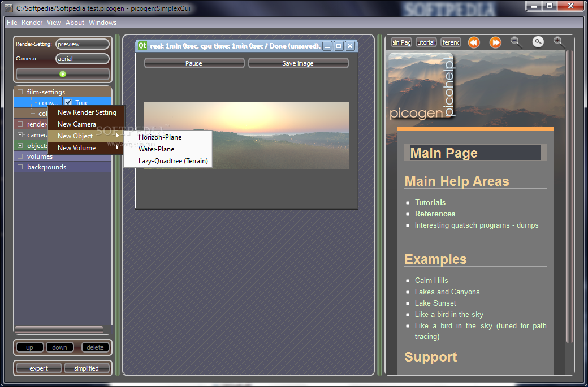Collapse the film-settings tree node
The width and height of the screenshot is (588, 387).
[20, 92]
